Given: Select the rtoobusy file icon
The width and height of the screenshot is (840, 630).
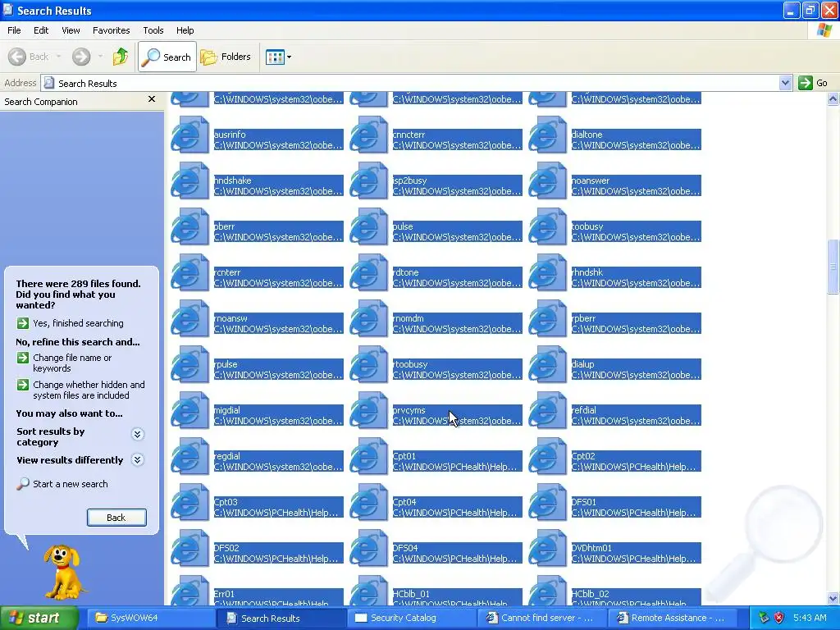Looking at the screenshot, I should (x=368, y=365).
